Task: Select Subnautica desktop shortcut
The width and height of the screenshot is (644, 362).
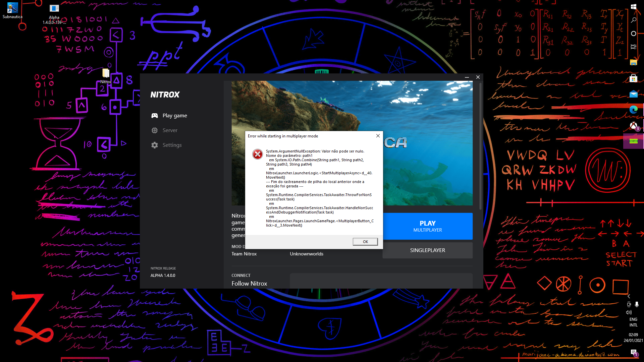Action: pyautogui.click(x=12, y=10)
